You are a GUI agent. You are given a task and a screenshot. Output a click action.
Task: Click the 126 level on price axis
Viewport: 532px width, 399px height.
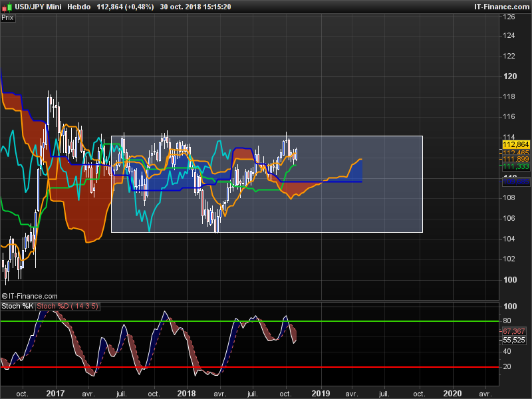click(509, 17)
